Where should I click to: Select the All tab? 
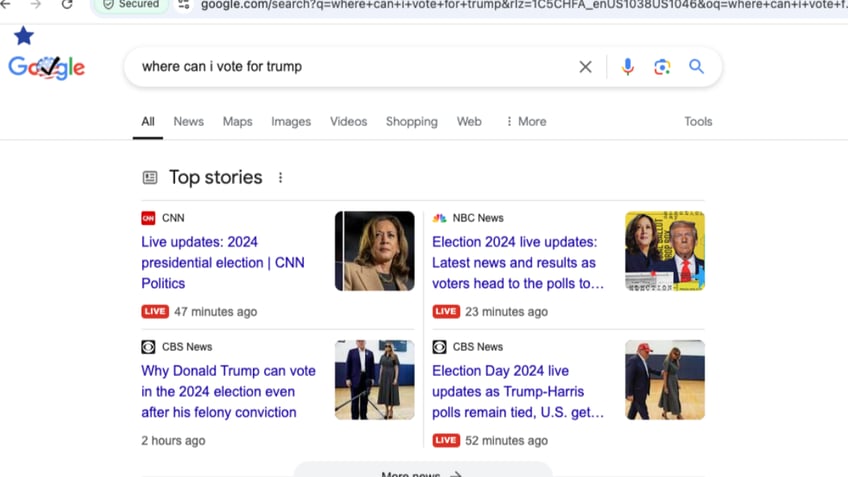point(148,122)
